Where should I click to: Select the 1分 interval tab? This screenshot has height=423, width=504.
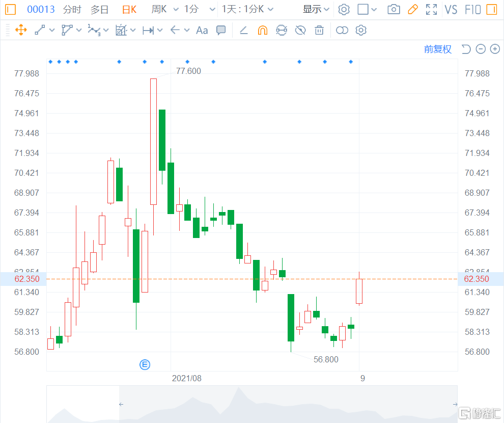191,9
